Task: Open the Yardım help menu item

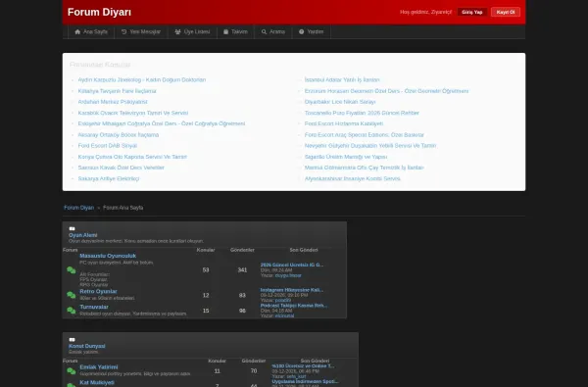Action: click(312, 32)
